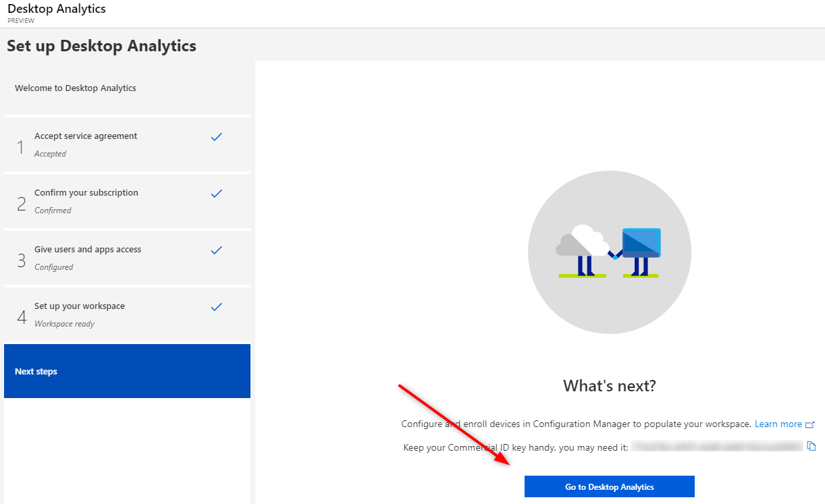
Task: Open the Learn more link
Action: 778,424
